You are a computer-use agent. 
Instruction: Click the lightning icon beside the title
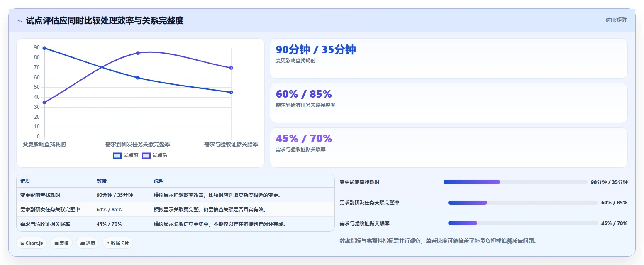tap(20, 21)
